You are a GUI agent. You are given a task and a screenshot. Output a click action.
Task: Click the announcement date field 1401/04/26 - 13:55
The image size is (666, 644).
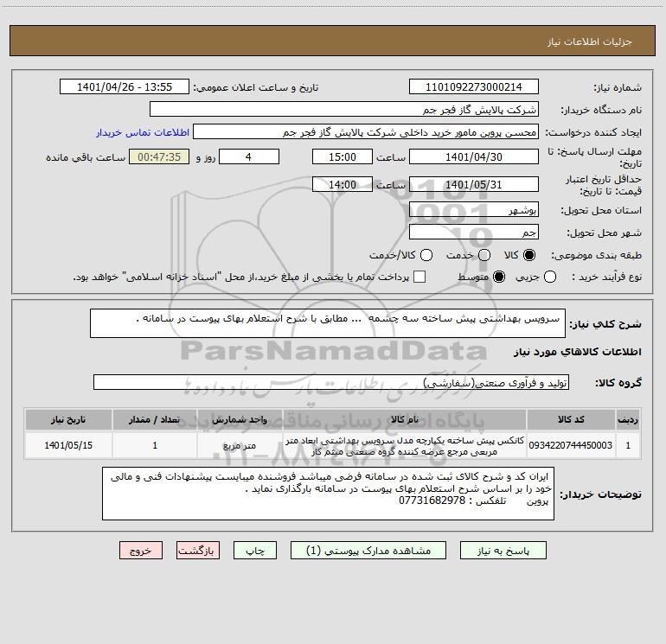(125, 86)
